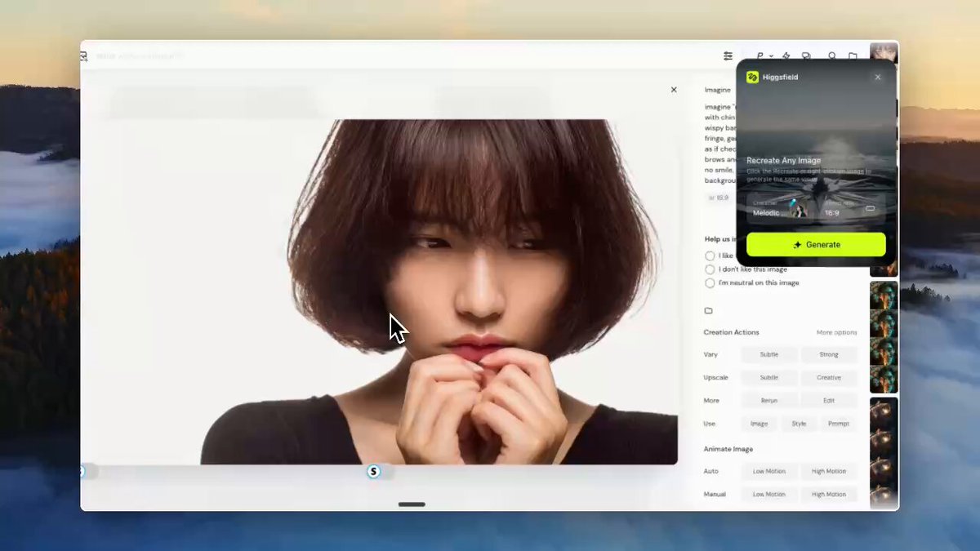Open the chat bubbles icon in top bar
The height and width of the screenshot is (551, 980).
[x=806, y=56]
